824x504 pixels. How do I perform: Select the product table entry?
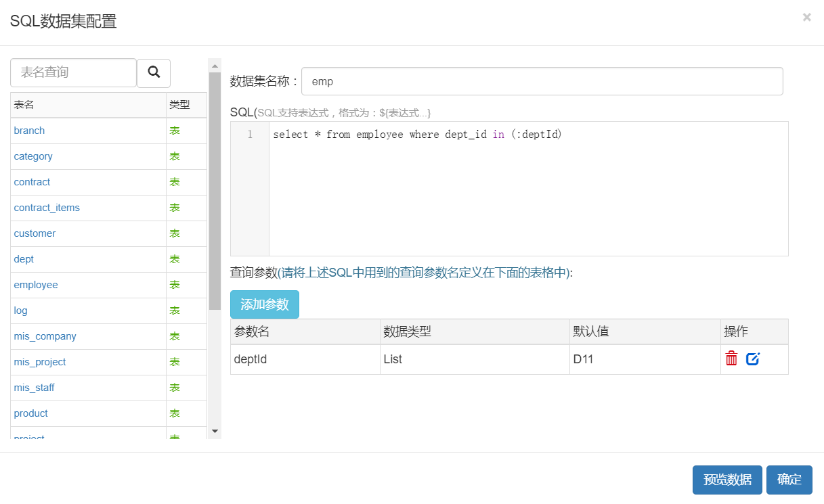click(31, 413)
